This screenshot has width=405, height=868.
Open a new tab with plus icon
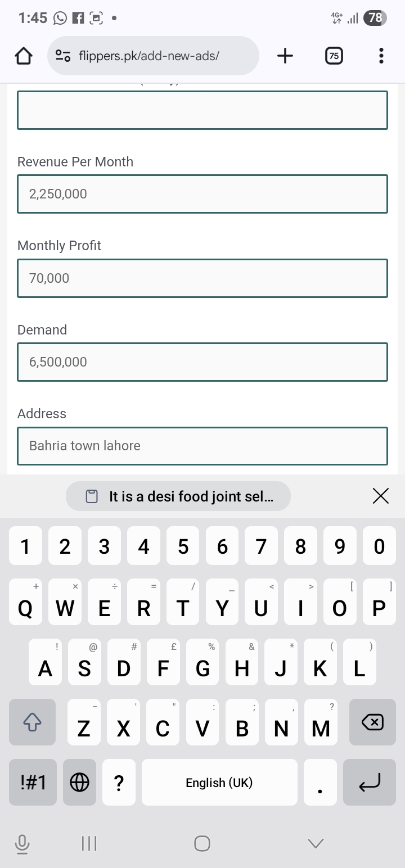[x=285, y=56]
